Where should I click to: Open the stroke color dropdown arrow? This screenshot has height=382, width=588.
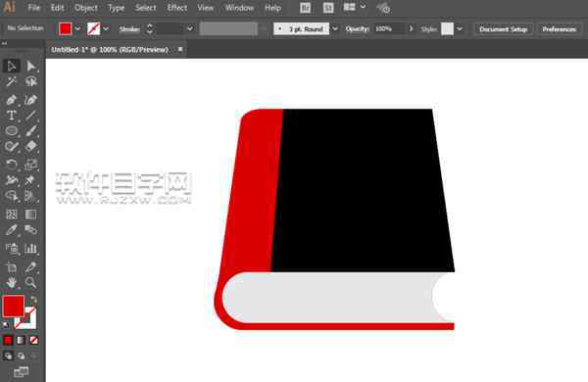click(106, 28)
